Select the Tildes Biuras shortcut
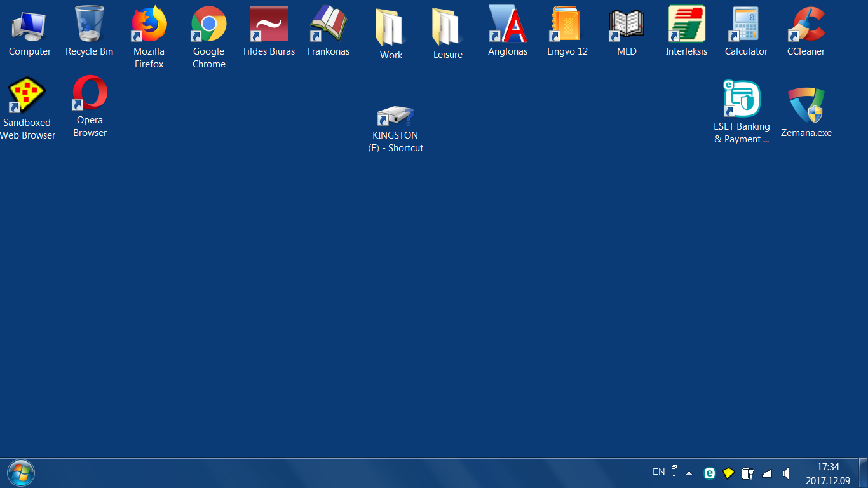868x488 pixels. click(x=268, y=32)
